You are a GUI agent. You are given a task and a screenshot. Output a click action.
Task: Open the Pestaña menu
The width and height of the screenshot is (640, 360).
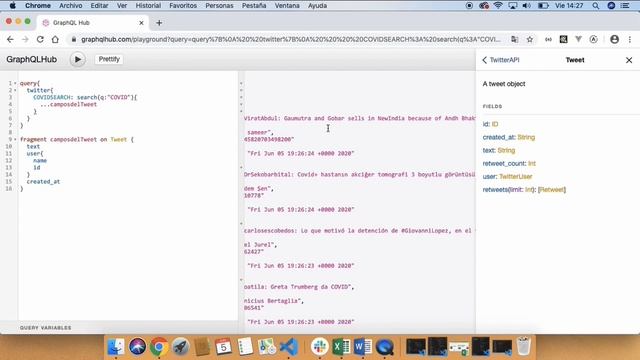tap(254, 6)
